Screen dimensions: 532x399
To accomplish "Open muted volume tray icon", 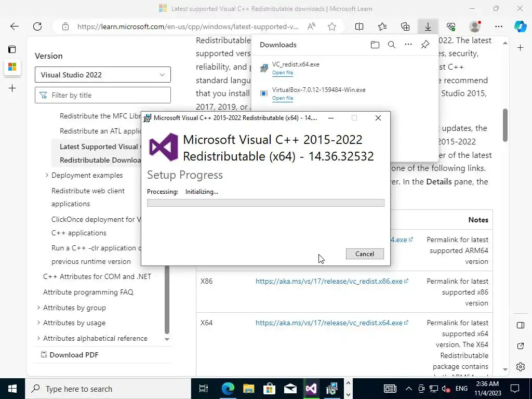I will click(446, 389).
